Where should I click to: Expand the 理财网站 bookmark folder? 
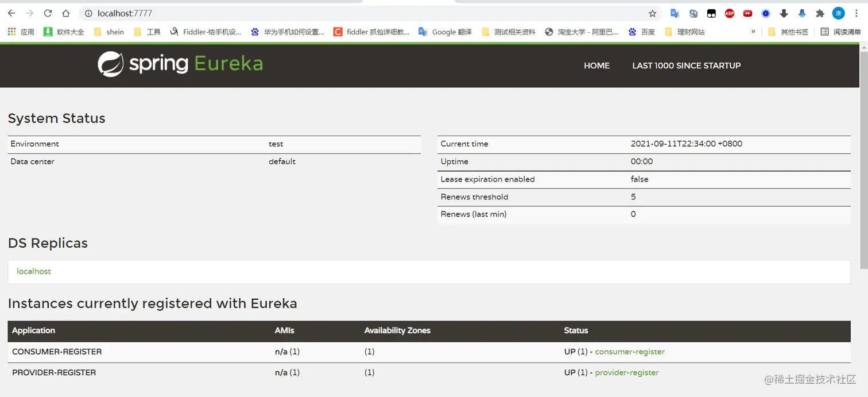coord(684,32)
